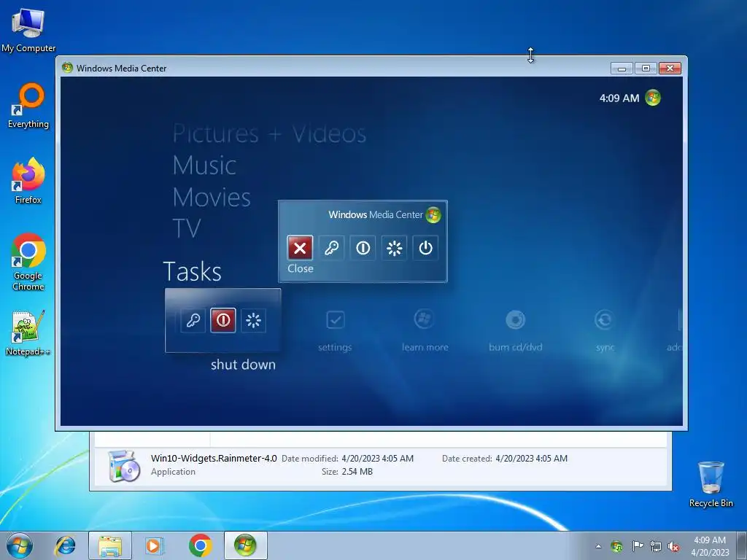Click the Windows Media Center title-bar icon
Viewport: 747px width, 560px height.
coord(67,68)
